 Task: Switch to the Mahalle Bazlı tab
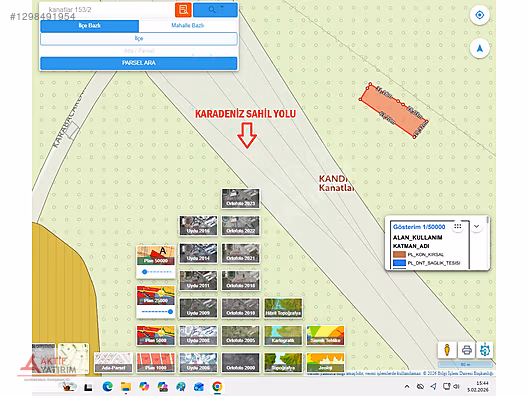click(x=188, y=26)
